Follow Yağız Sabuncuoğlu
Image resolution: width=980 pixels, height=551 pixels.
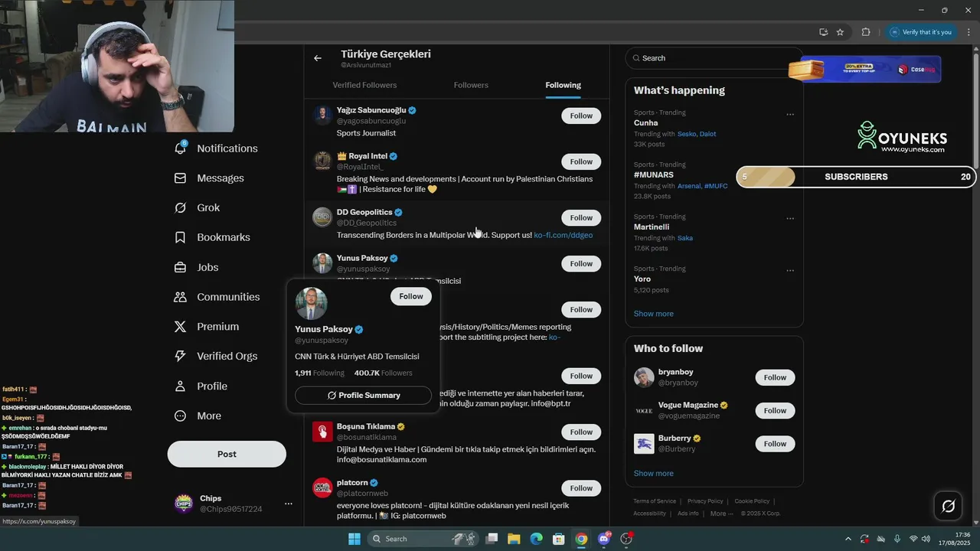coord(581,116)
